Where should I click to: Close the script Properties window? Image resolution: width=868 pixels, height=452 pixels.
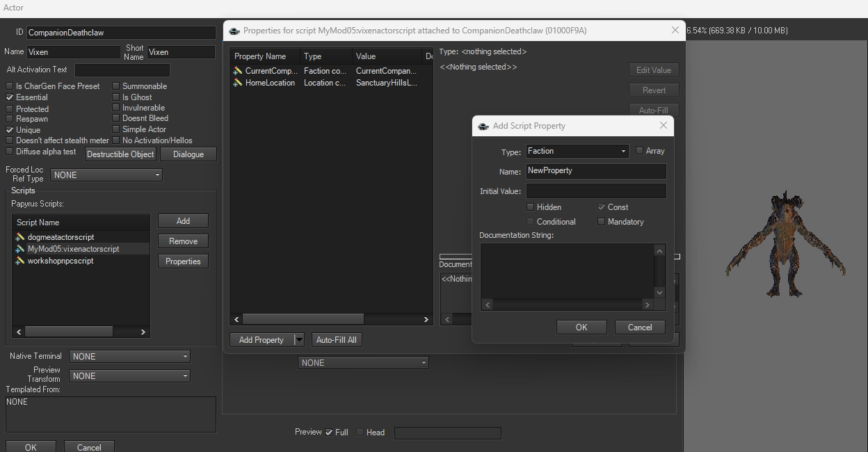tap(675, 31)
